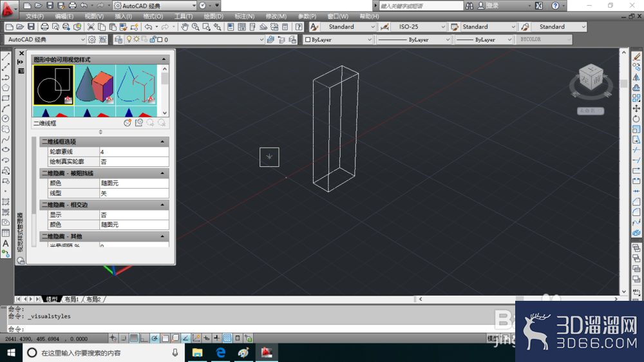The image size is (644, 362).
Task: Select the Polygon draw tool
Action: (6, 88)
